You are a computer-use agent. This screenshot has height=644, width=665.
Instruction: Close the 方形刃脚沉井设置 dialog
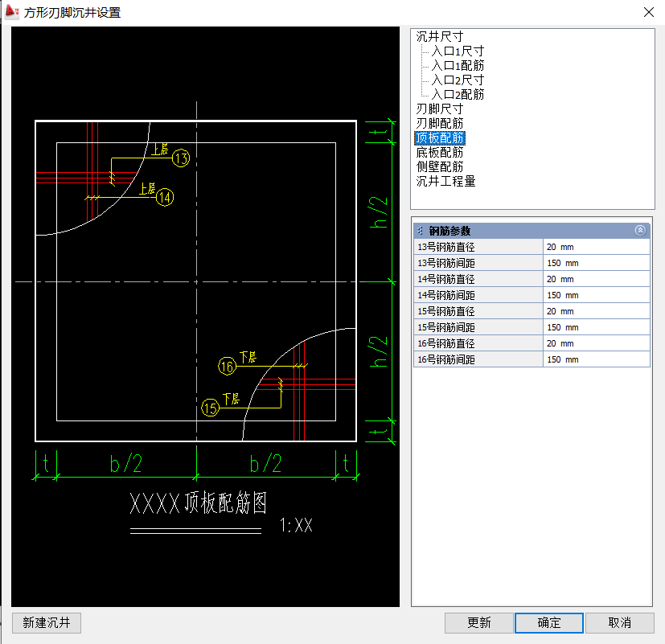coord(649,12)
